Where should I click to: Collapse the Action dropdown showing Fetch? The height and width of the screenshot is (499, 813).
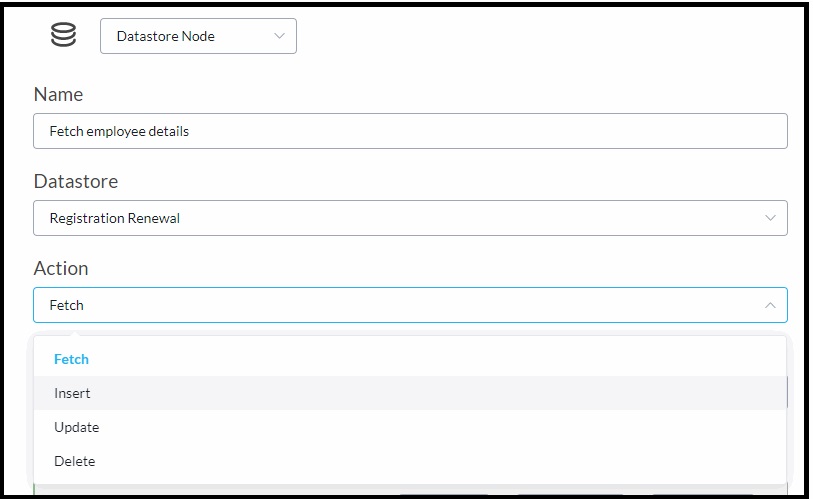(410, 305)
